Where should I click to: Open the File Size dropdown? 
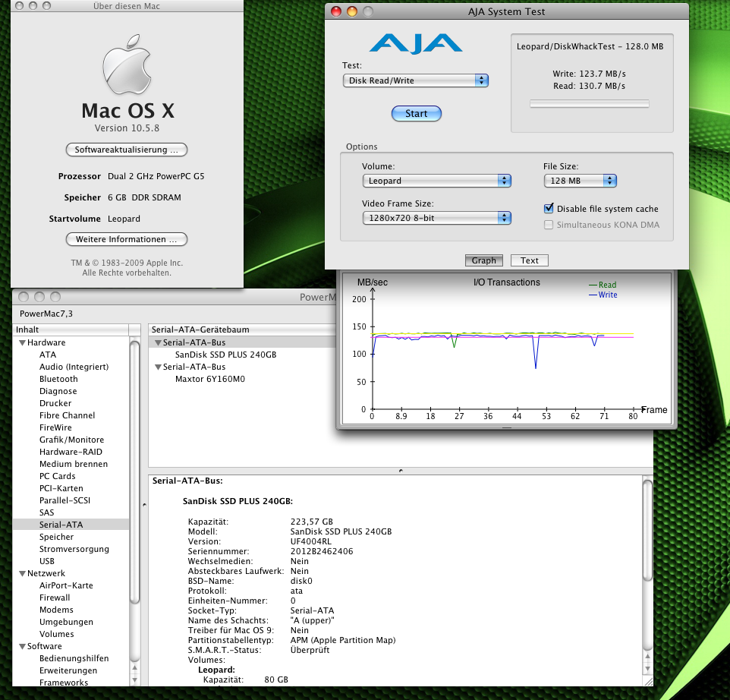[580, 181]
